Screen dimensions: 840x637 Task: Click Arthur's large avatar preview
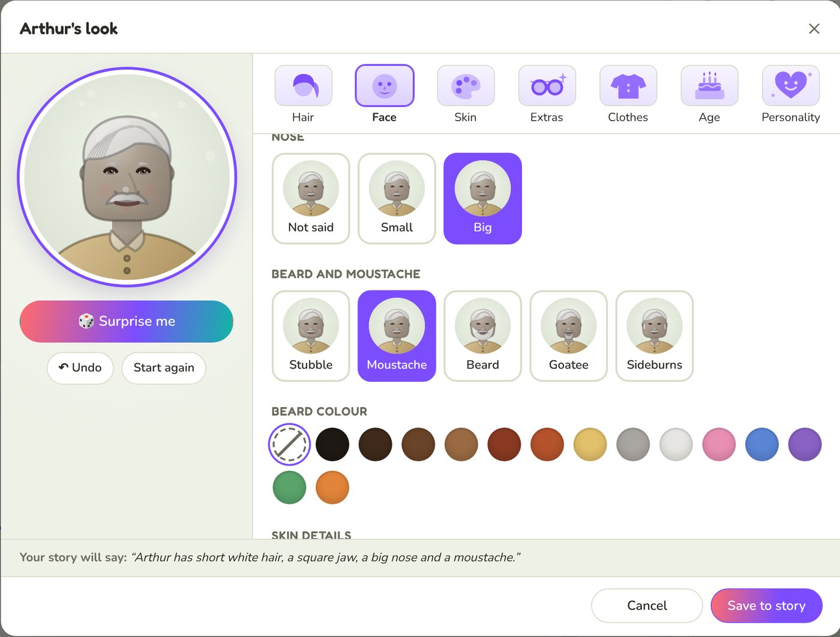pos(127,177)
